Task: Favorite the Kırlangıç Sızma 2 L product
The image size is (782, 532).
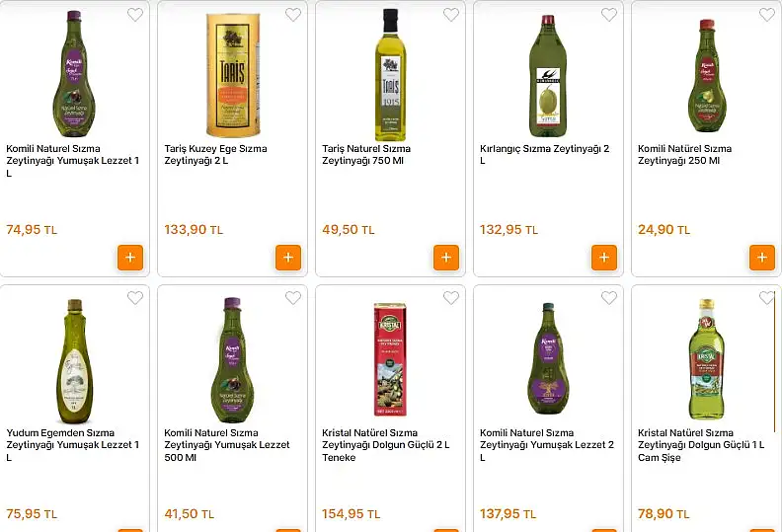Action: click(609, 15)
